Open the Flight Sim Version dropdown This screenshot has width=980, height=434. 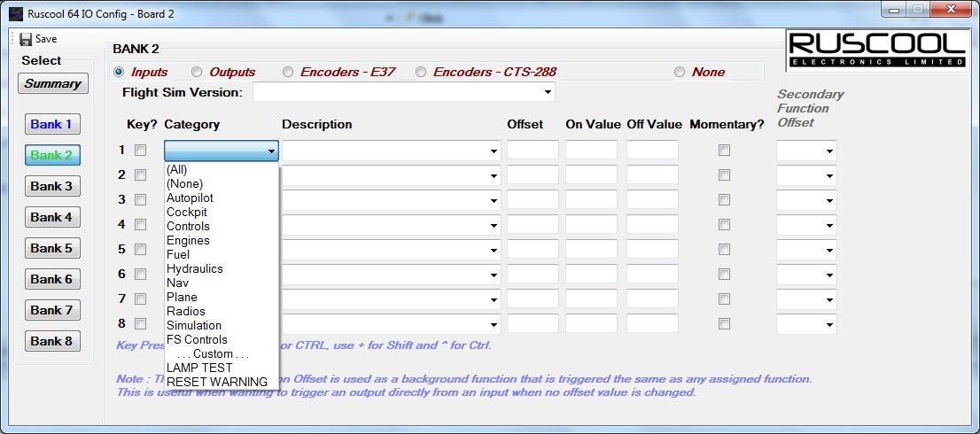(x=548, y=92)
